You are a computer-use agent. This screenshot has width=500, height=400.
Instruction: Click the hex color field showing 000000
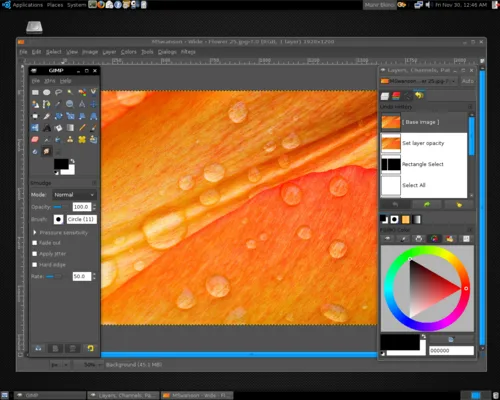click(451, 351)
